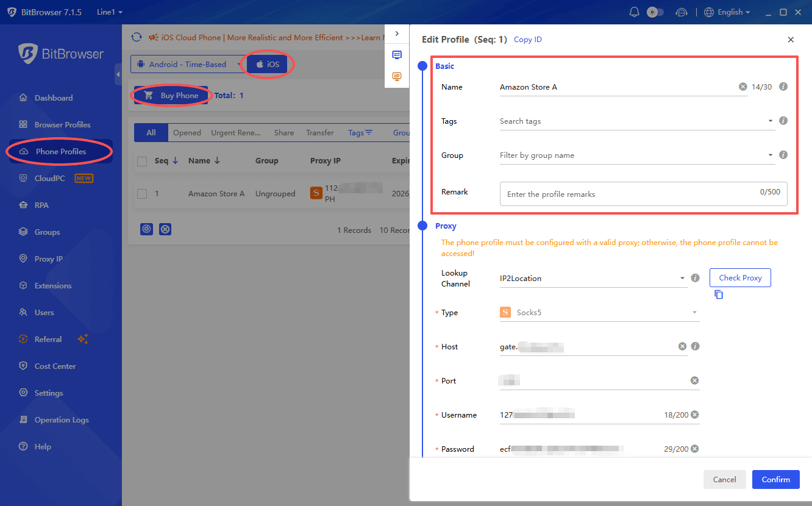This screenshot has width=812, height=506.
Task: Sort by Name column arrow
Action: click(x=217, y=161)
